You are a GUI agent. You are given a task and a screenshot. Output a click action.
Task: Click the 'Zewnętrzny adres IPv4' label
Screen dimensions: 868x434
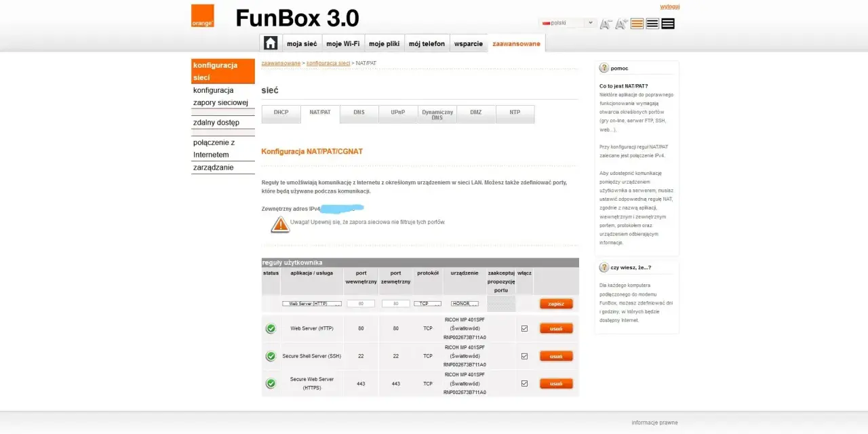tap(290, 208)
